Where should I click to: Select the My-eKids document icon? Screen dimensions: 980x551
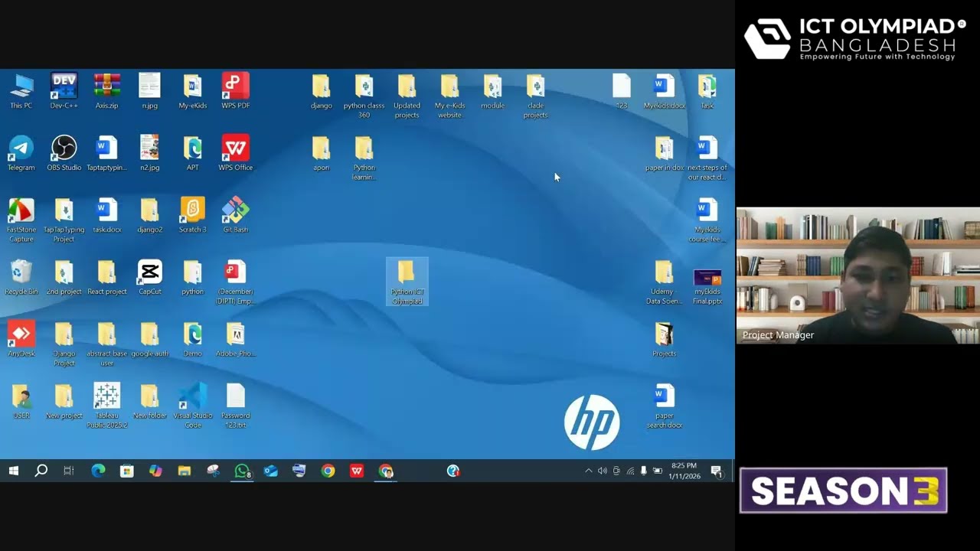tap(193, 91)
